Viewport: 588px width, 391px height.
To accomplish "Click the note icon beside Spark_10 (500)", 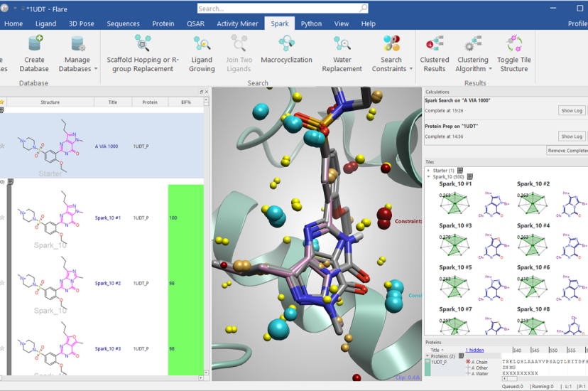I will click(470, 176).
